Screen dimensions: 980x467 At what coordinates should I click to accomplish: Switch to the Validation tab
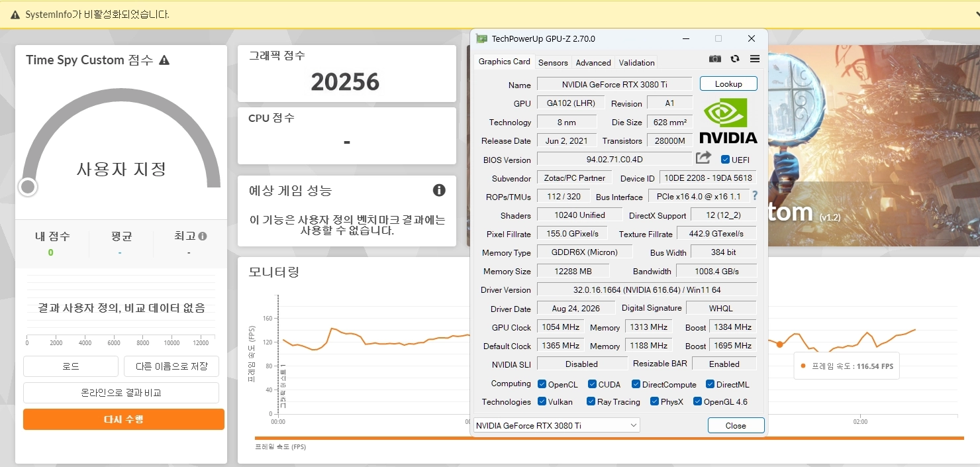pyautogui.click(x=636, y=62)
